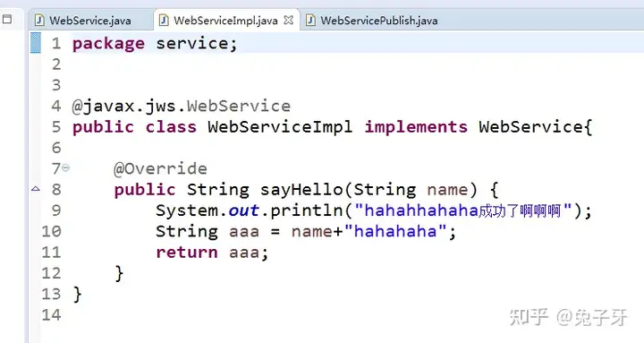Click the 'name' parameter on line 8

[x=447, y=190]
